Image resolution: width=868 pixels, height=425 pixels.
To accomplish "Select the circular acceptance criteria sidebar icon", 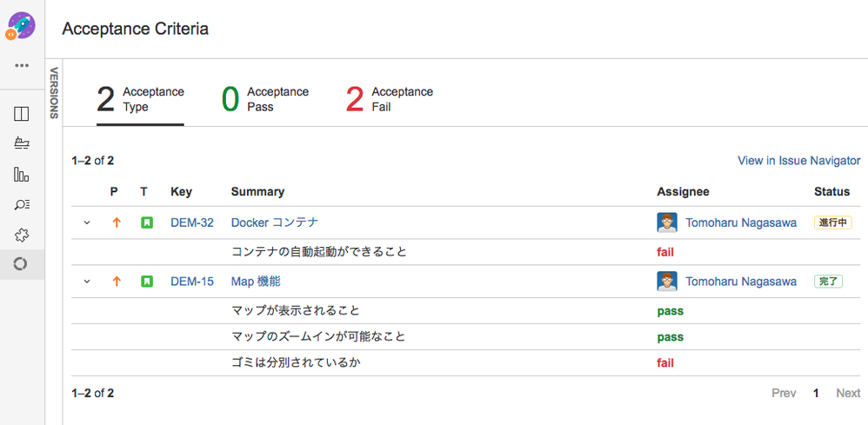I will coord(21,264).
